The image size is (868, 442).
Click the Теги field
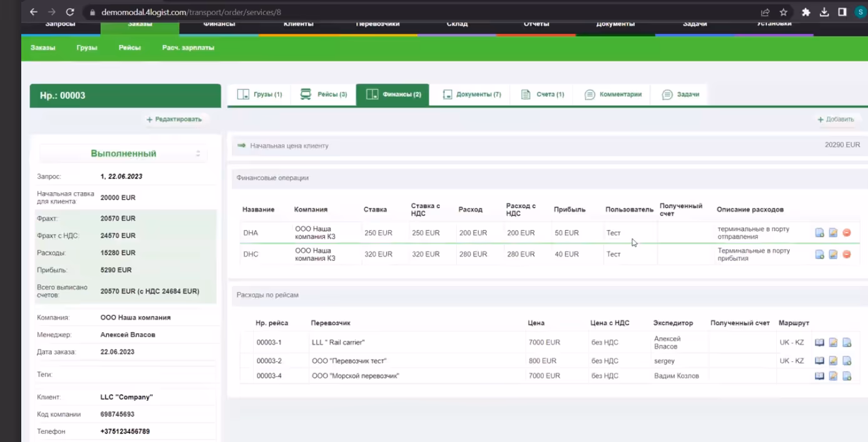pyautogui.click(x=156, y=375)
